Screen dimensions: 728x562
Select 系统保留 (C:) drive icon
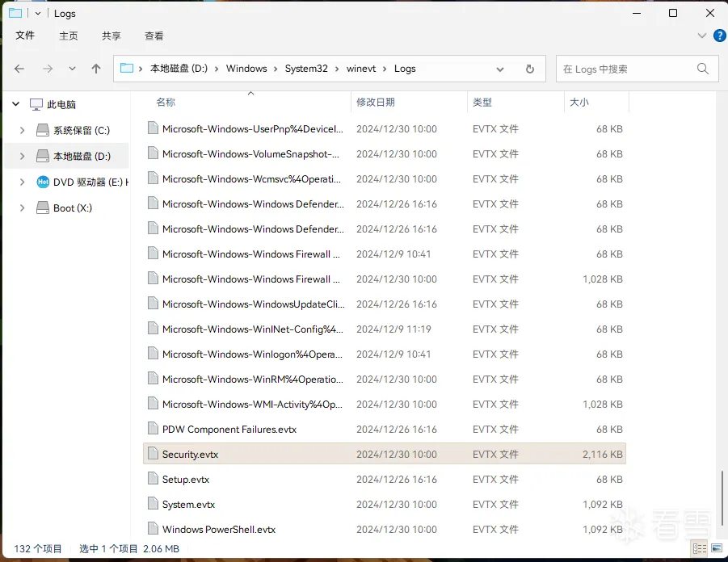(43, 130)
